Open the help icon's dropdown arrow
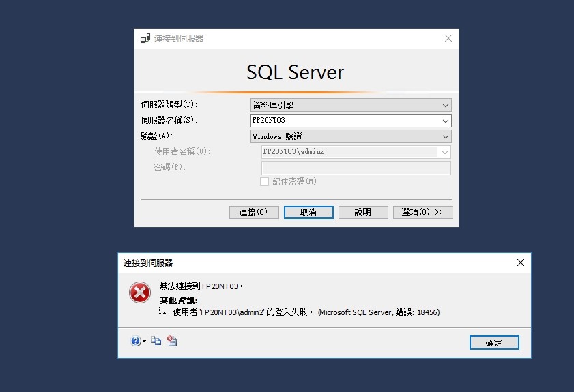The image size is (574, 392). [x=144, y=342]
